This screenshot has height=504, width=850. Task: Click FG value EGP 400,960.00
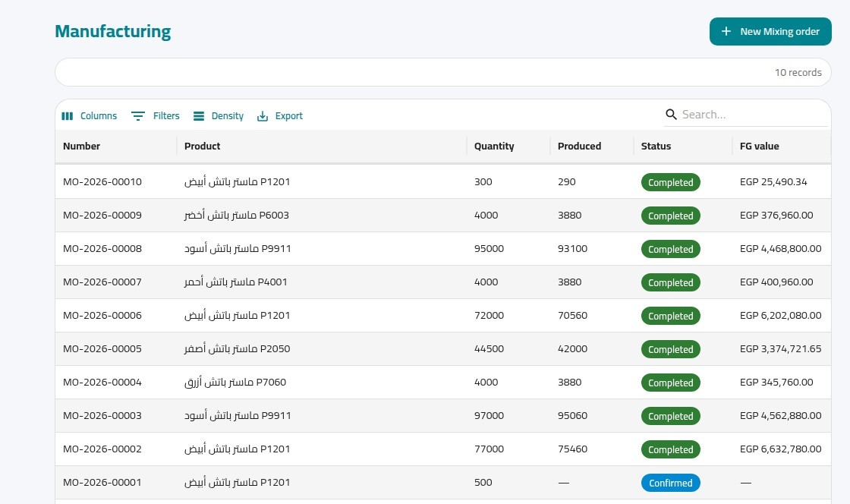coord(776,282)
